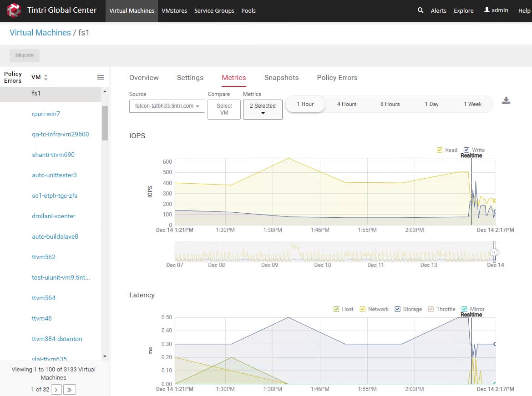Switch to the Policy Errors tab
This screenshot has width=532, height=396.
click(337, 78)
